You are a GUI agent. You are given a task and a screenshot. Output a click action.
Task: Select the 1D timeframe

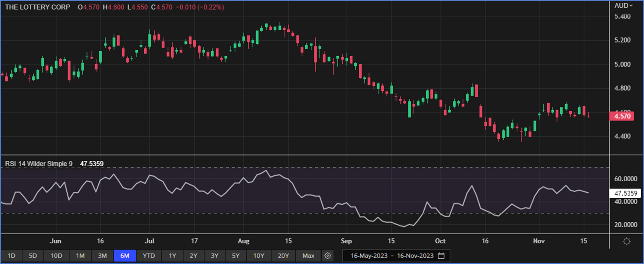click(x=11, y=256)
